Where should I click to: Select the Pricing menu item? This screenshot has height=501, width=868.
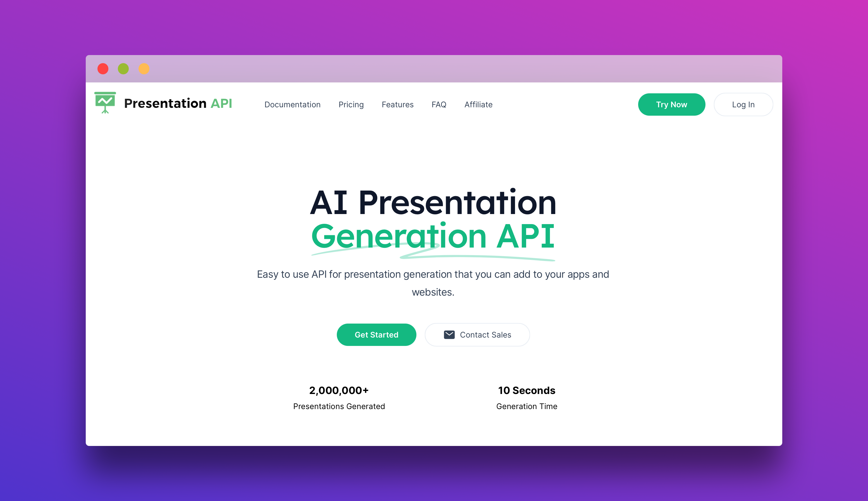click(351, 105)
